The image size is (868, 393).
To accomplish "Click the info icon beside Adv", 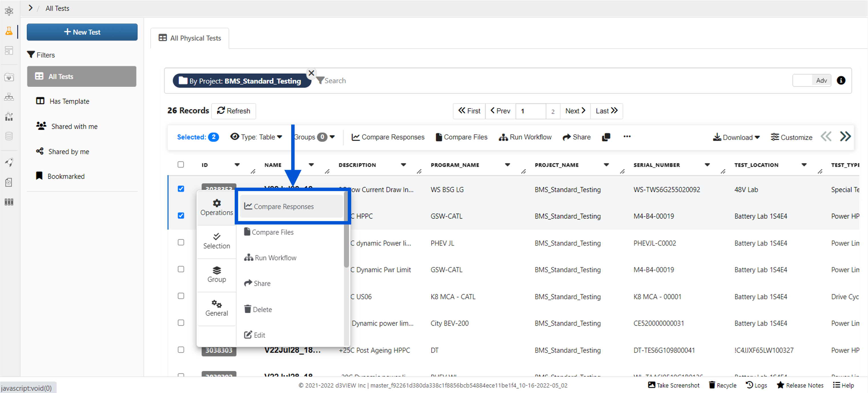I will (841, 81).
